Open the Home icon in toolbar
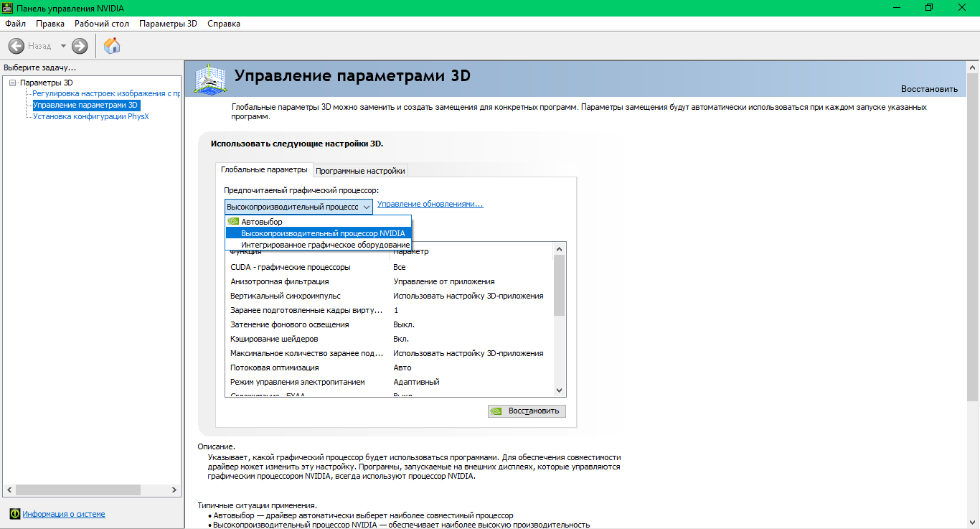 (112, 46)
